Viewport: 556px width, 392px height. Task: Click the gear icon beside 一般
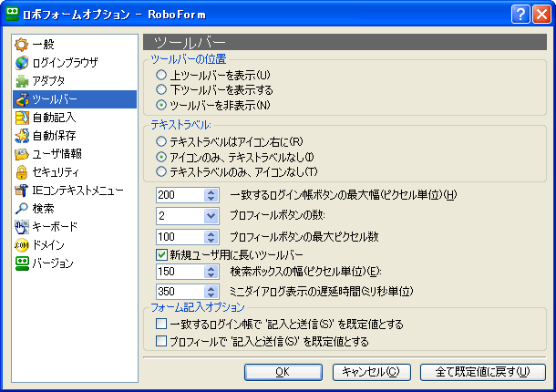click(21, 45)
